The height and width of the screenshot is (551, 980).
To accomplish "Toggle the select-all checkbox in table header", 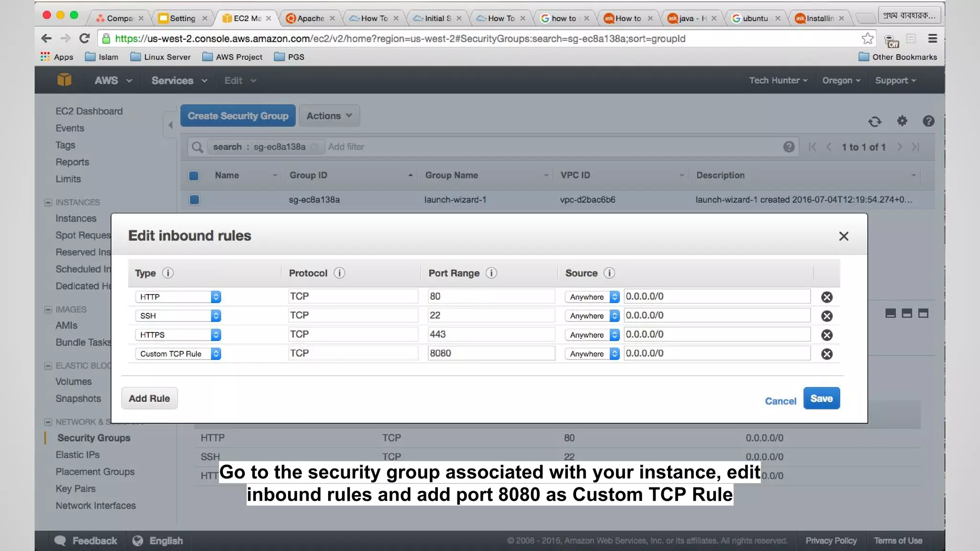I will (x=194, y=176).
